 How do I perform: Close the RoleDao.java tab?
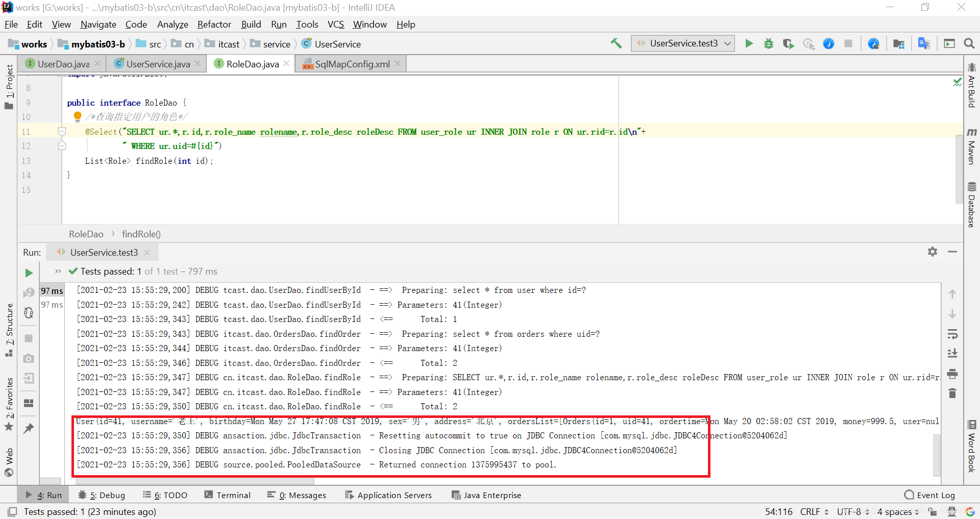[x=286, y=64]
